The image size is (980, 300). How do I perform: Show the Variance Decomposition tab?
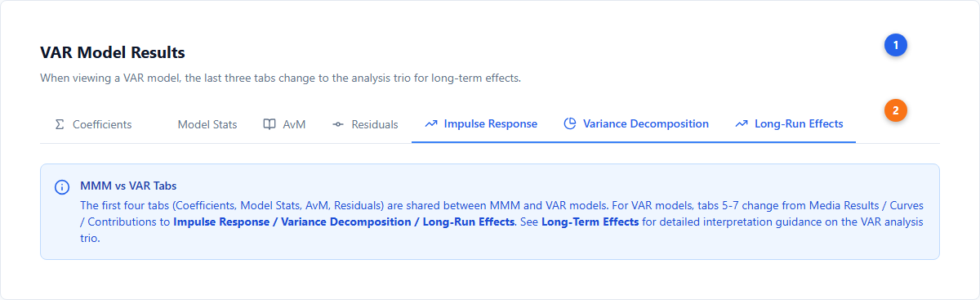click(636, 124)
